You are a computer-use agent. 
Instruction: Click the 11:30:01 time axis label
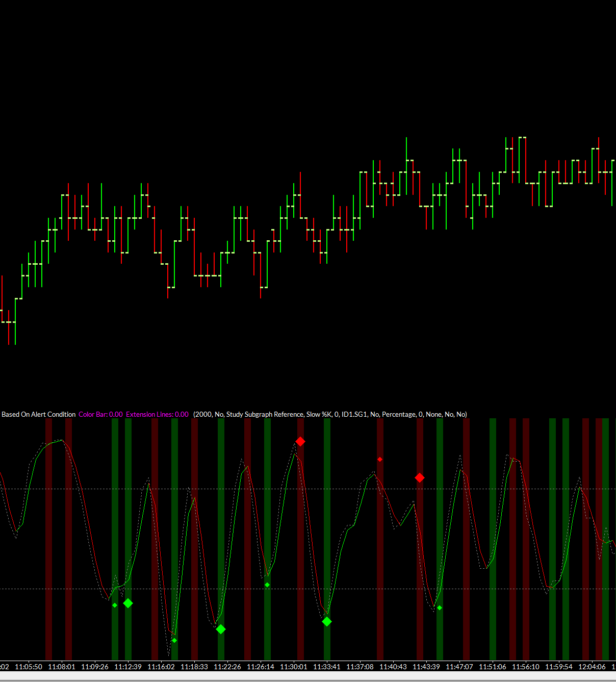click(294, 667)
